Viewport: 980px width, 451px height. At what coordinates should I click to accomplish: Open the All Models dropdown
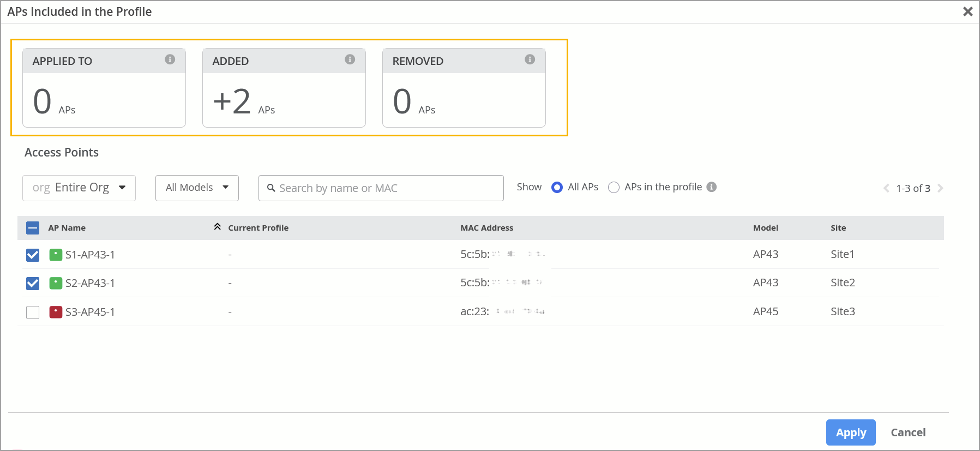[197, 188]
